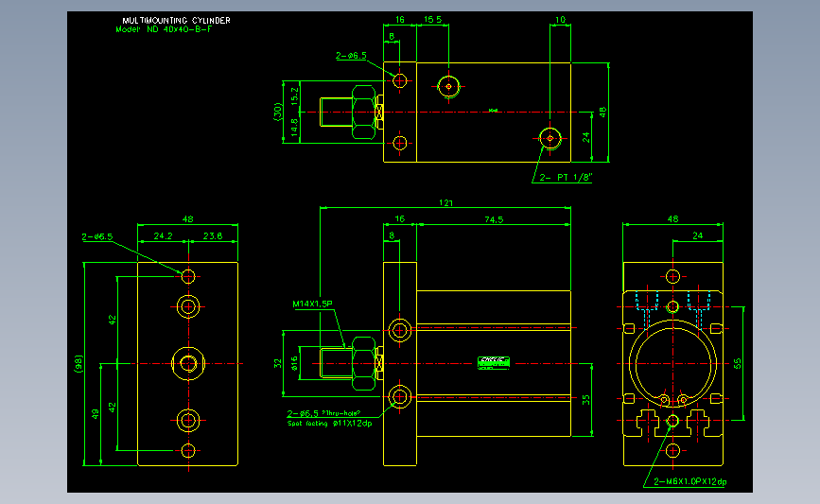This screenshot has width=820, height=504.
Task: Click the "15.2" dimension text
Action: (294, 96)
